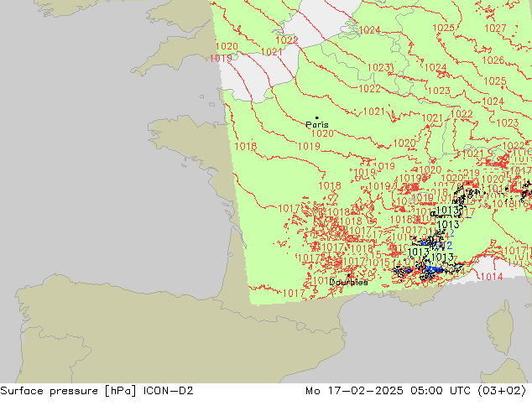Click the black dot marker above Paris
Viewport: 532px width, 411px height.
(317, 117)
